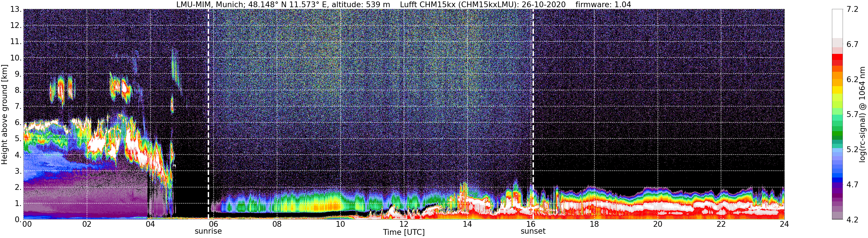Click the 11. tick label on the height axis

(16, 41)
